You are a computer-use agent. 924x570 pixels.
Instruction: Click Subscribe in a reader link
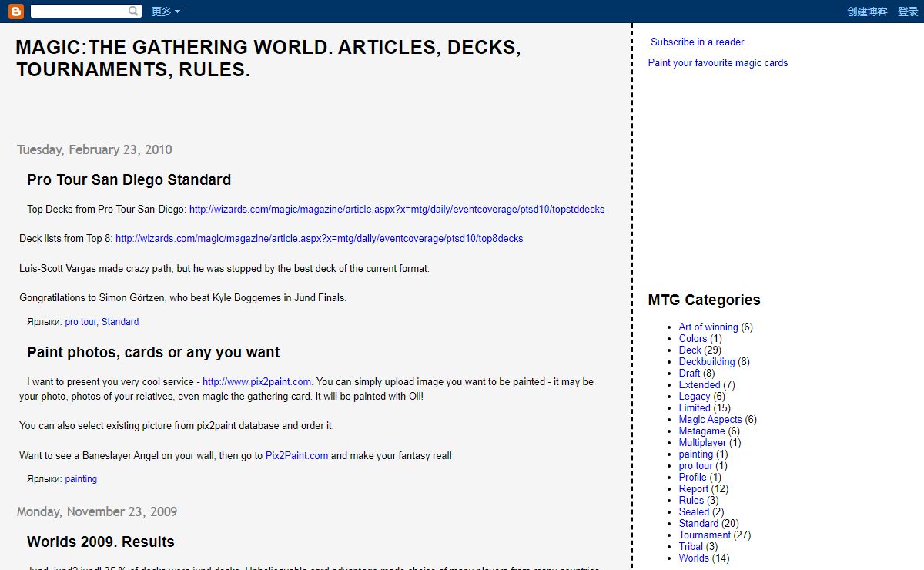click(697, 42)
